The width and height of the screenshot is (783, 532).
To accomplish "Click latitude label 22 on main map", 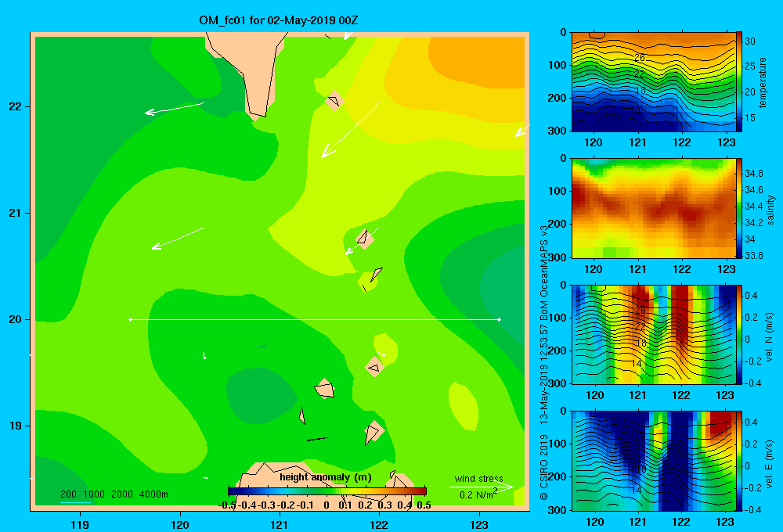I will coord(16,106).
